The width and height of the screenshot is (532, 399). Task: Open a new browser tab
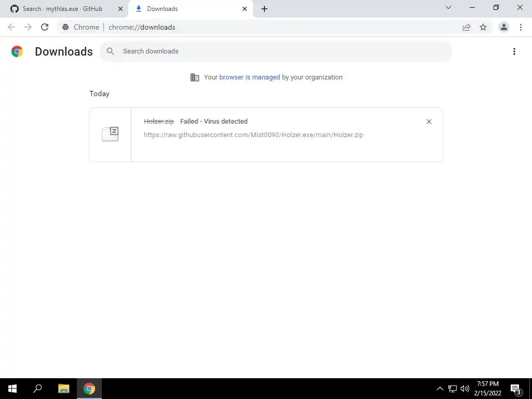tap(264, 9)
